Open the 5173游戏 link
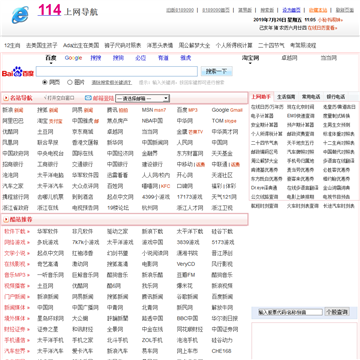This screenshot has height=360, width=360. click(x=223, y=242)
